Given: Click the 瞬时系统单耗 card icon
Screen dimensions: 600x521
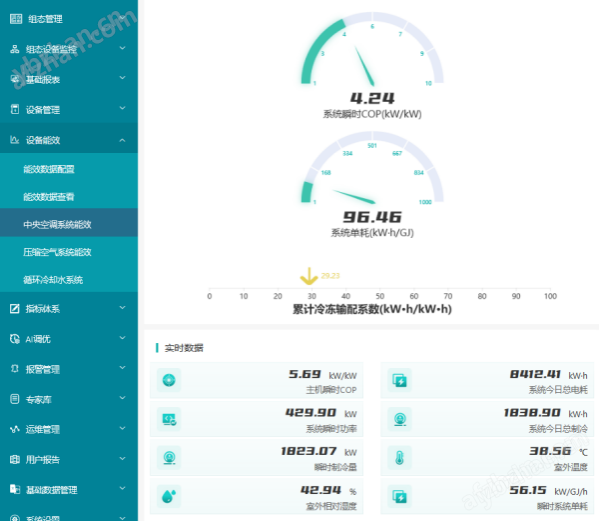Looking at the screenshot, I should (x=400, y=497).
